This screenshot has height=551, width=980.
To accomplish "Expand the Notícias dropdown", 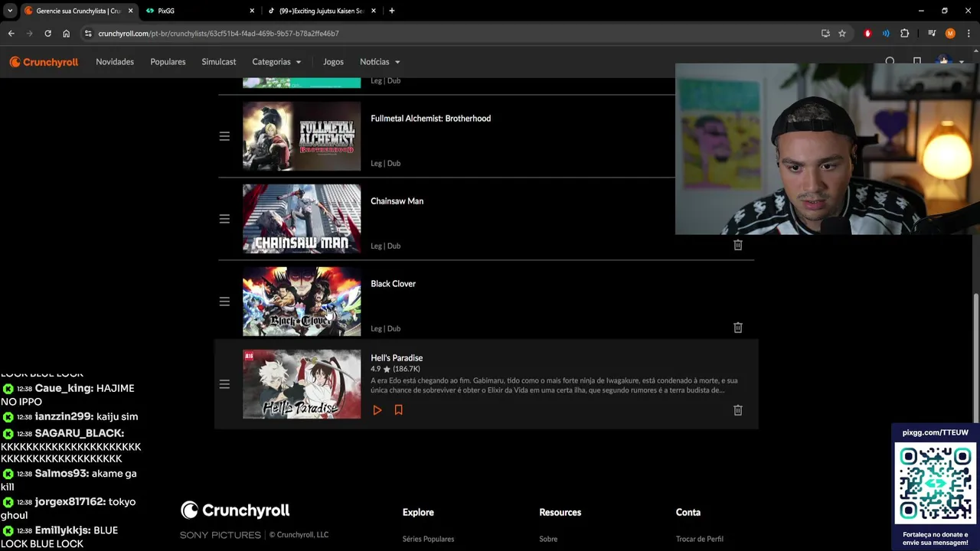I will 380,62.
